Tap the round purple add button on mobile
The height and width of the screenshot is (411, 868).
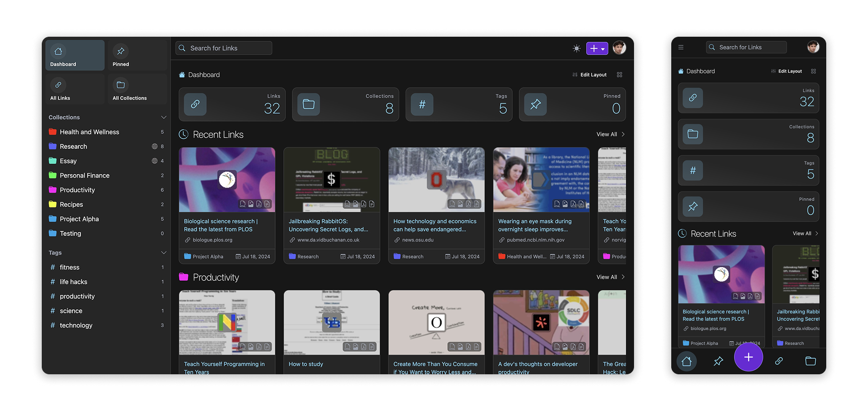point(748,357)
